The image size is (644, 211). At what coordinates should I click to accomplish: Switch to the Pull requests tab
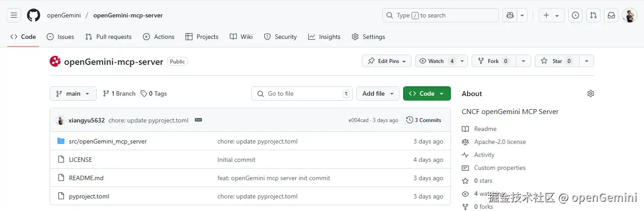click(x=108, y=37)
